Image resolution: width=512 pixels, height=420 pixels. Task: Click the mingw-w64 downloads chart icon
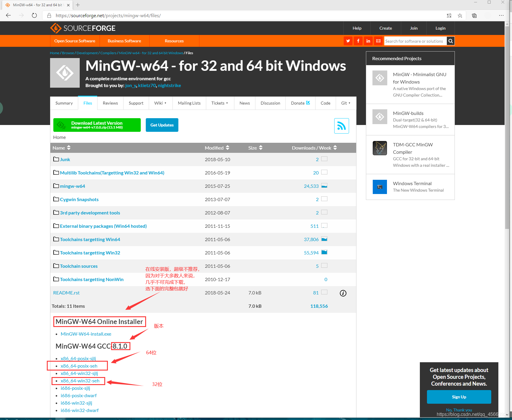click(324, 186)
